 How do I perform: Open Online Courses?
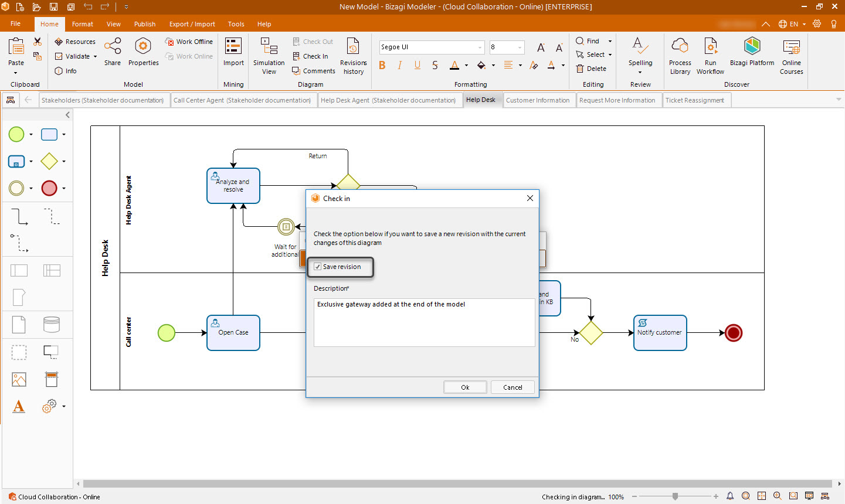point(792,56)
